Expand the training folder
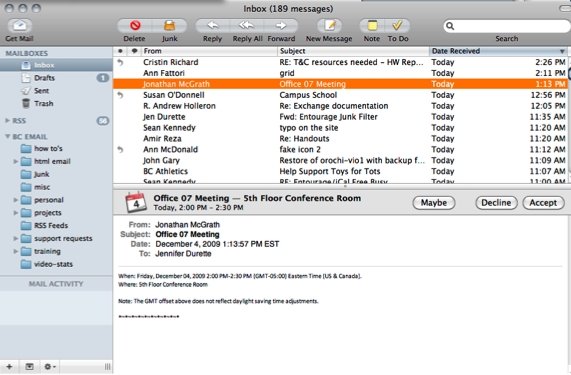The image size is (571, 375). [x=16, y=251]
